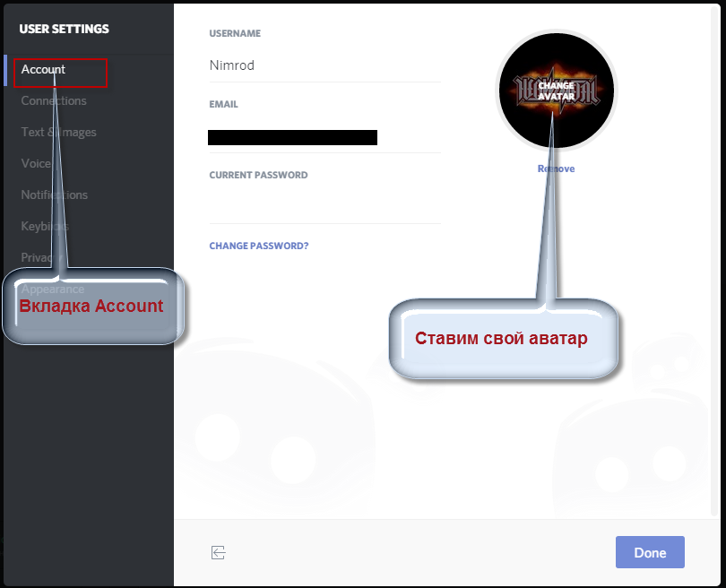Click the Change Avatar circle image

click(557, 91)
